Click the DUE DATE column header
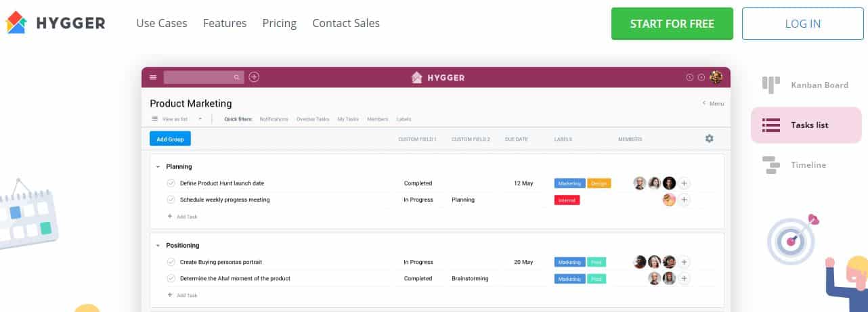This screenshot has height=312, width=868. (x=516, y=139)
